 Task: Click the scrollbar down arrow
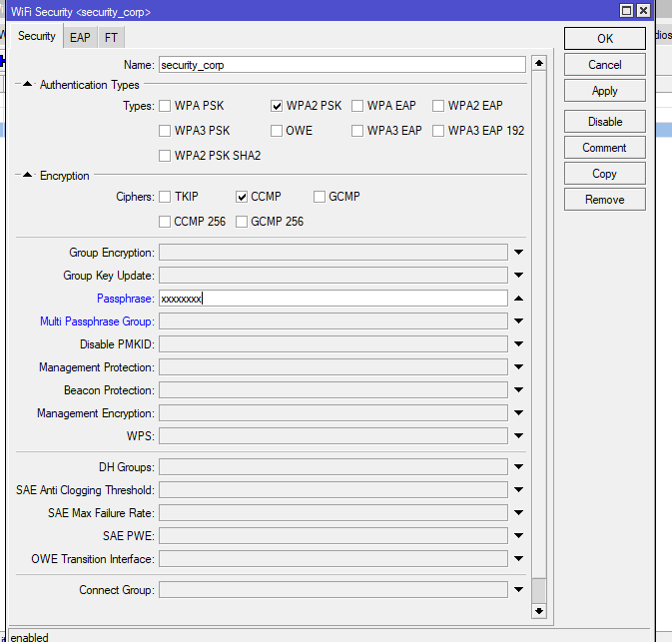539,611
